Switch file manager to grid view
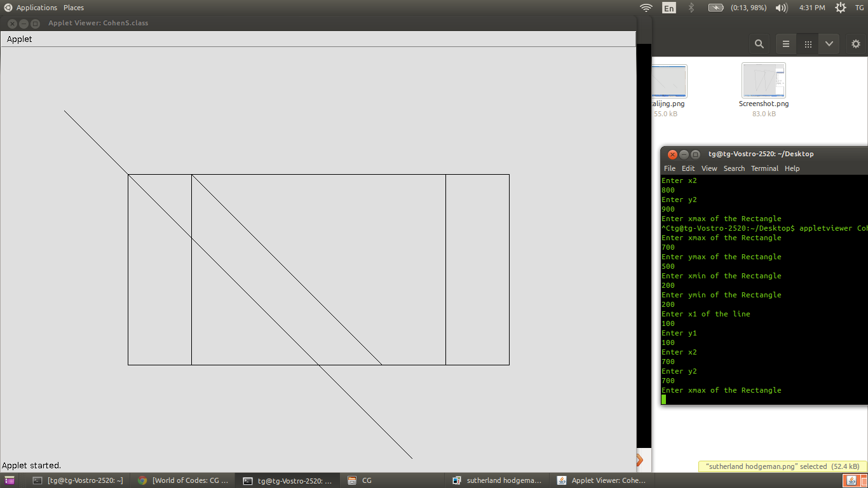The height and width of the screenshot is (488, 868). click(808, 44)
